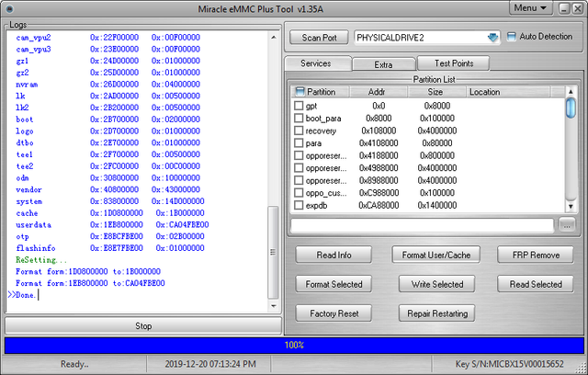Click the Key S/N status entry
This screenshot has width=588, height=375.
click(x=509, y=364)
